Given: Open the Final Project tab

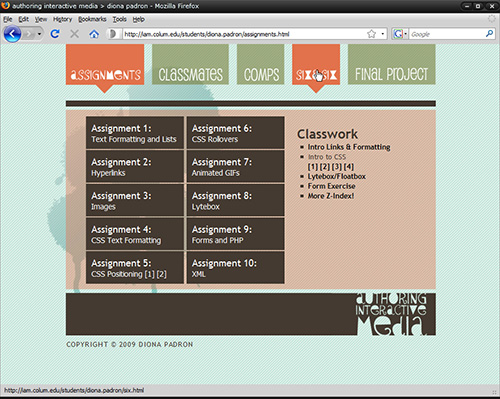Looking at the screenshot, I should [391, 64].
